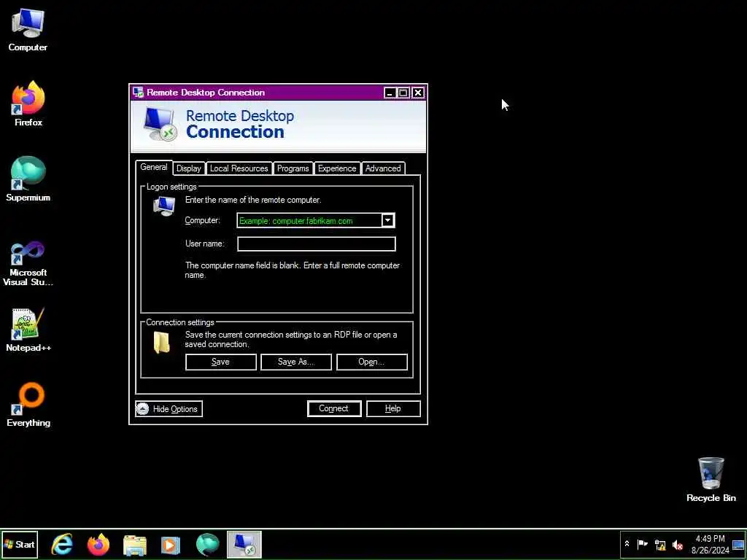This screenshot has width=747, height=560.
Task: Click the muted volume tray icon
Action: tap(678, 544)
